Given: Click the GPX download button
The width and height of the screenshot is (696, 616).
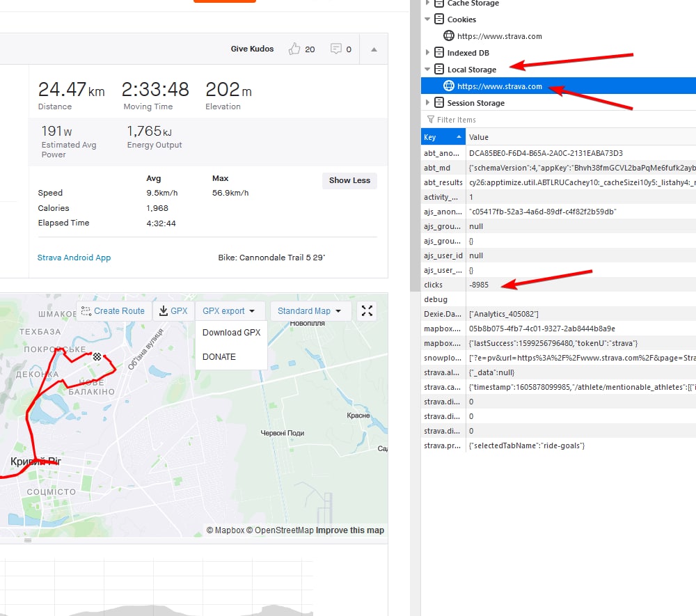Looking at the screenshot, I should [x=173, y=311].
